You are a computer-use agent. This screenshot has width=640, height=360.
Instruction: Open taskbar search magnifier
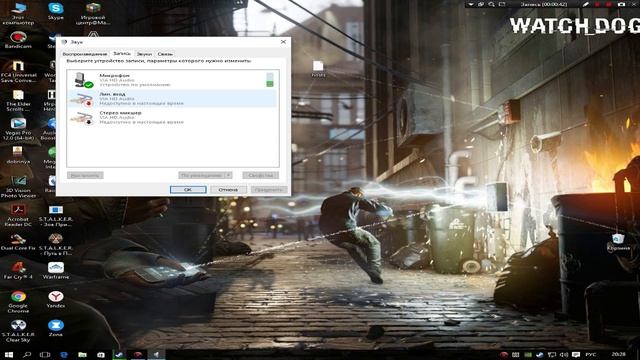click(27, 355)
